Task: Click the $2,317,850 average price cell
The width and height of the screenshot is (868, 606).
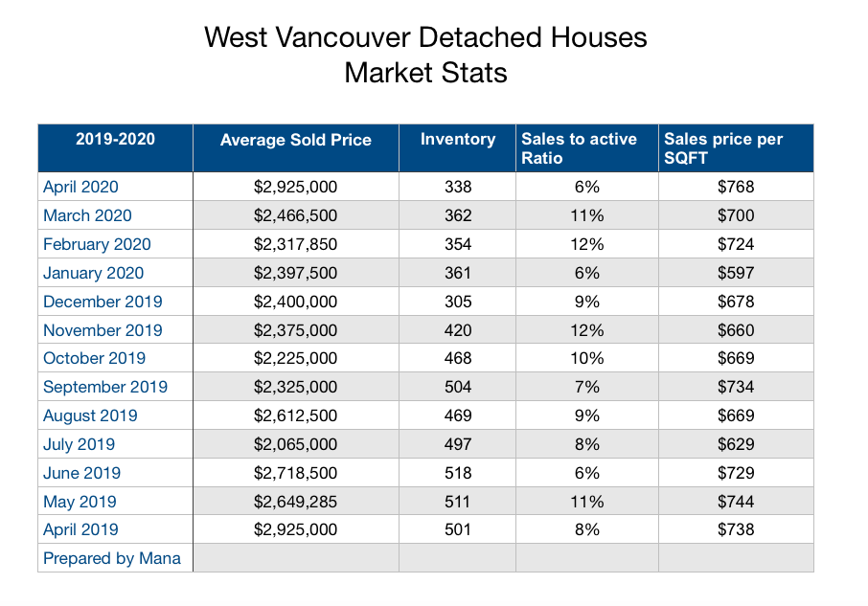Action: pos(295,244)
